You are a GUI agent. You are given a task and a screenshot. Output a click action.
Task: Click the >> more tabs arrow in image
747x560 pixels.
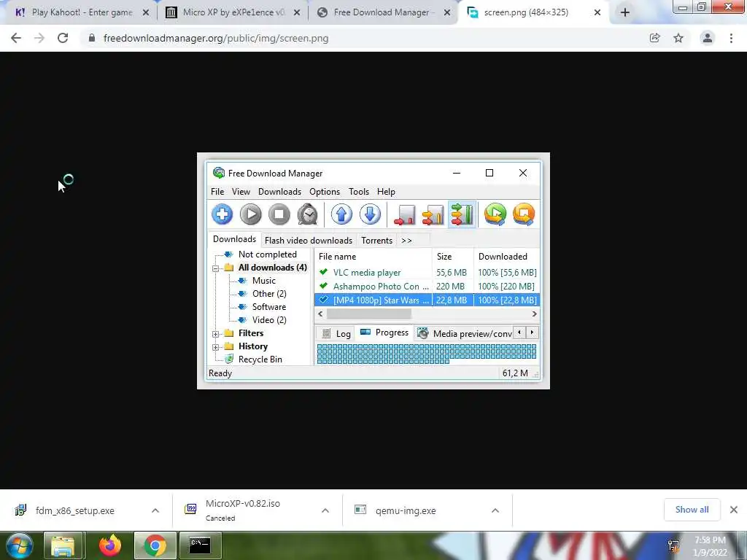coord(406,241)
